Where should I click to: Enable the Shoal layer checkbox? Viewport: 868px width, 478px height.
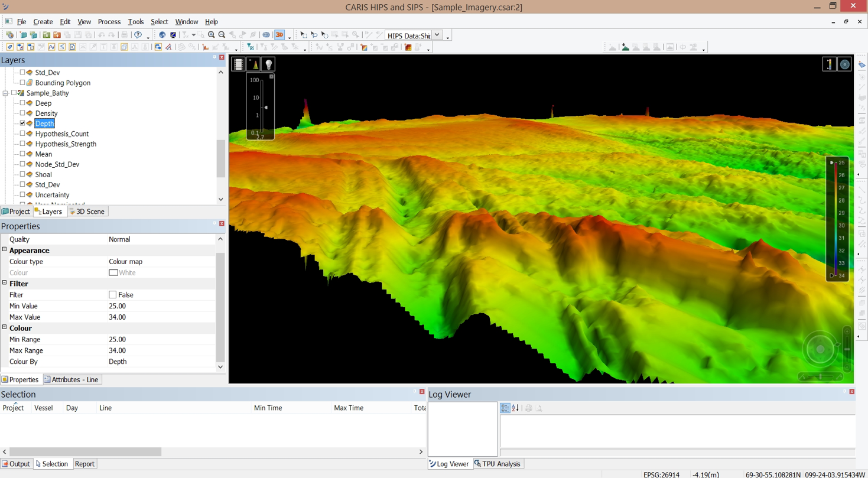click(22, 174)
